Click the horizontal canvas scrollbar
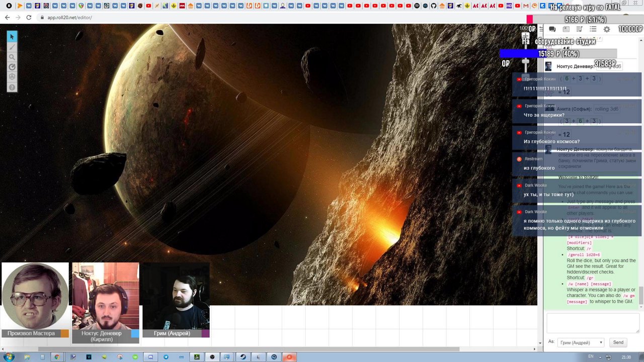The height and width of the screenshot is (362, 644). point(249,349)
